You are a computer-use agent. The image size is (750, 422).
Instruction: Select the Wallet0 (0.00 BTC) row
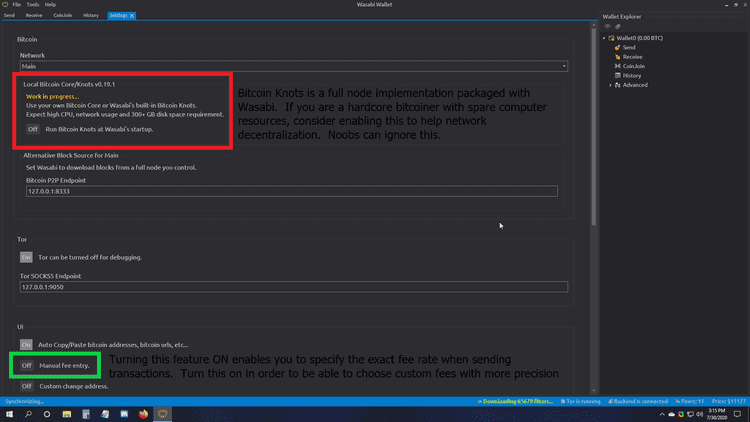click(640, 38)
